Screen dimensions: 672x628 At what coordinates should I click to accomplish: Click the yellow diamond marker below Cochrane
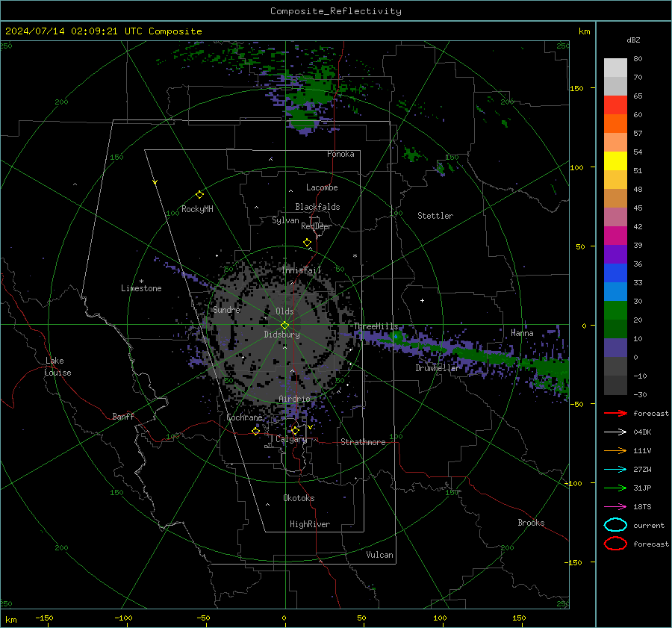pos(256,431)
